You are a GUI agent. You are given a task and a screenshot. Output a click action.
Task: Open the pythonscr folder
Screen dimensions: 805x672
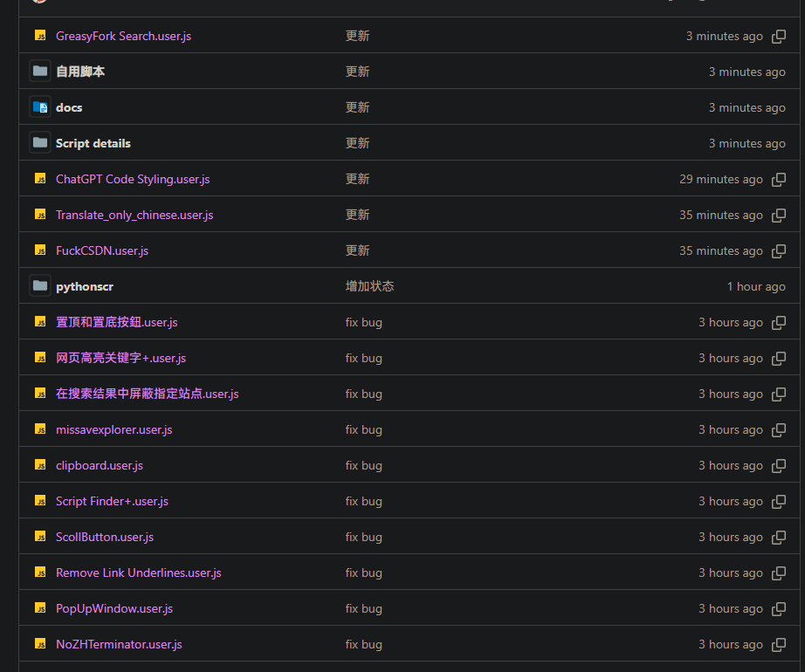tap(85, 287)
